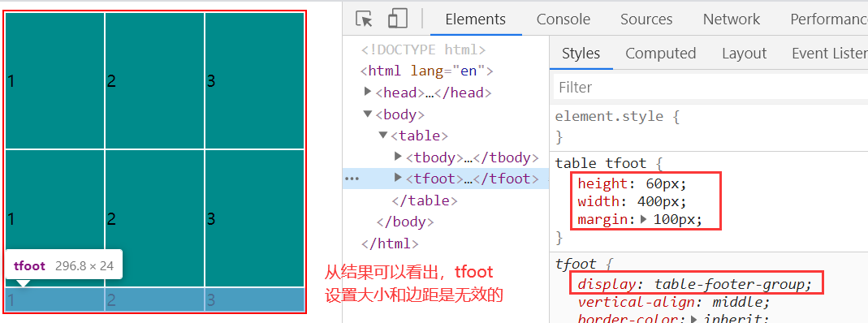Open the Performance tab
The image size is (868, 323).
[828, 19]
